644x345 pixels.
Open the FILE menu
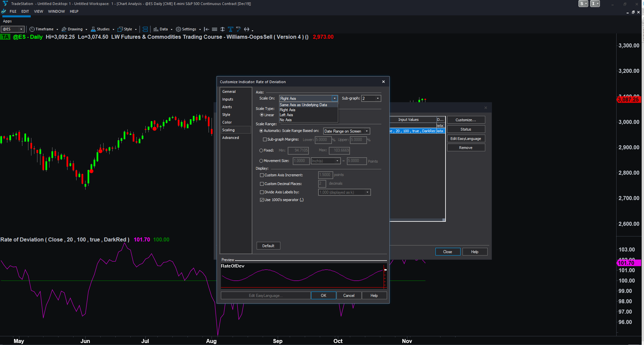point(13,11)
